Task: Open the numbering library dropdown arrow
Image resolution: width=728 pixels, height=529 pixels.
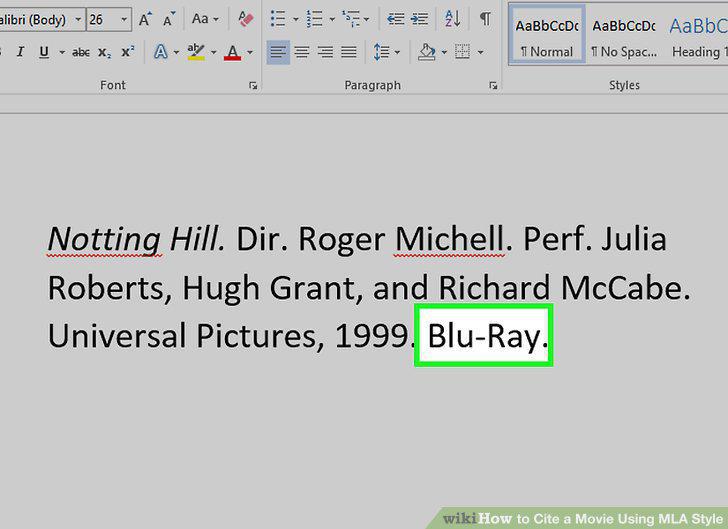Action: coord(332,20)
